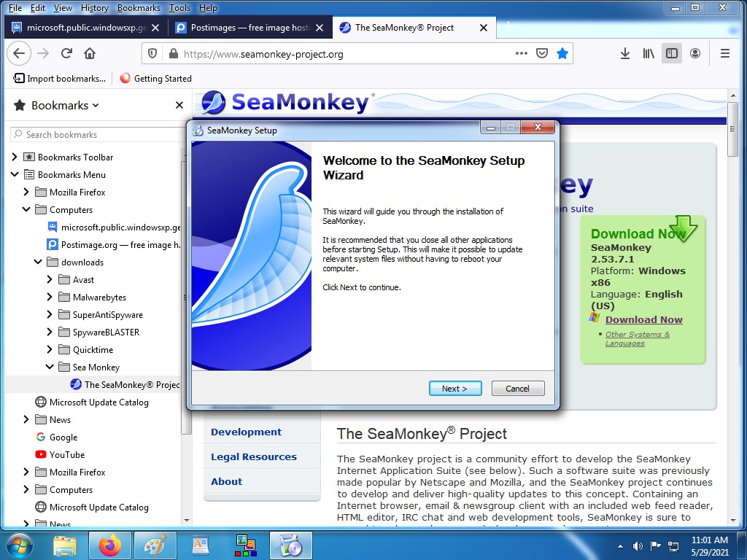The image size is (747, 560).
Task: Open Firefox account icon
Action: [x=695, y=53]
